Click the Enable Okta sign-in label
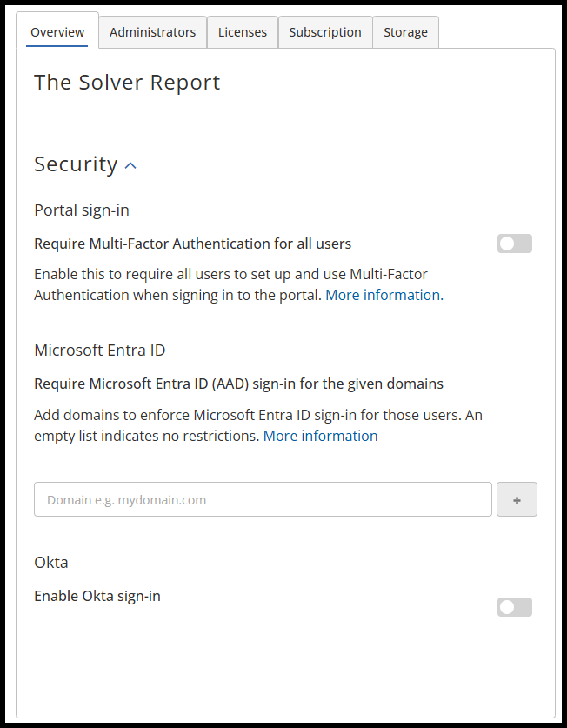The image size is (567, 728). point(97,596)
